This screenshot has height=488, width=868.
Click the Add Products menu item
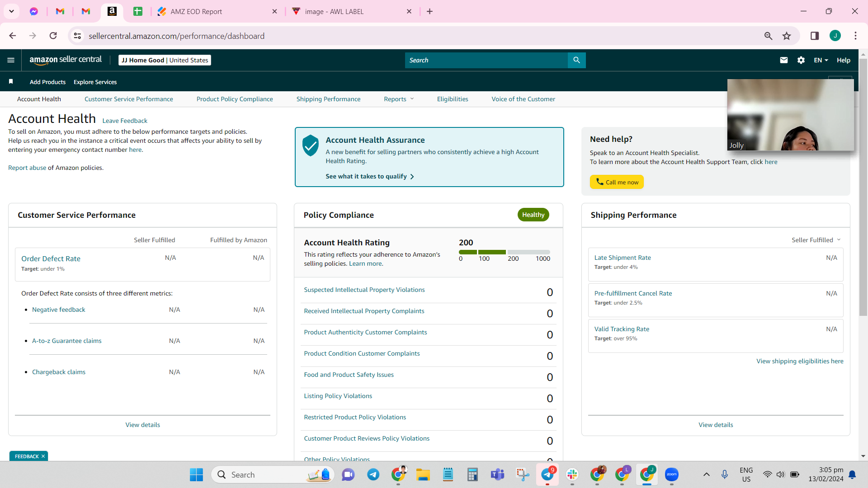(x=47, y=82)
